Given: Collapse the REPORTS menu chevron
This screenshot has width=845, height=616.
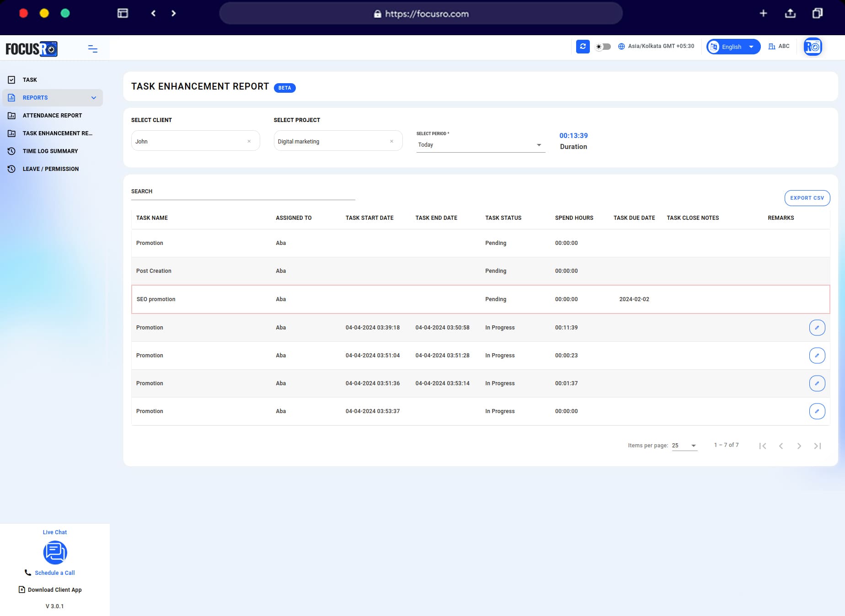Looking at the screenshot, I should click(94, 97).
